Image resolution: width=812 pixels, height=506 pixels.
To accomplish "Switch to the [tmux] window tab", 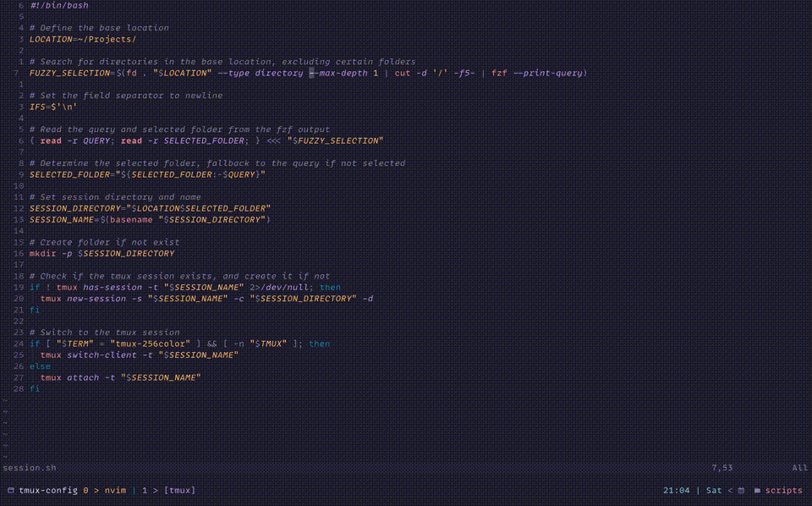I will coord(180,490).
